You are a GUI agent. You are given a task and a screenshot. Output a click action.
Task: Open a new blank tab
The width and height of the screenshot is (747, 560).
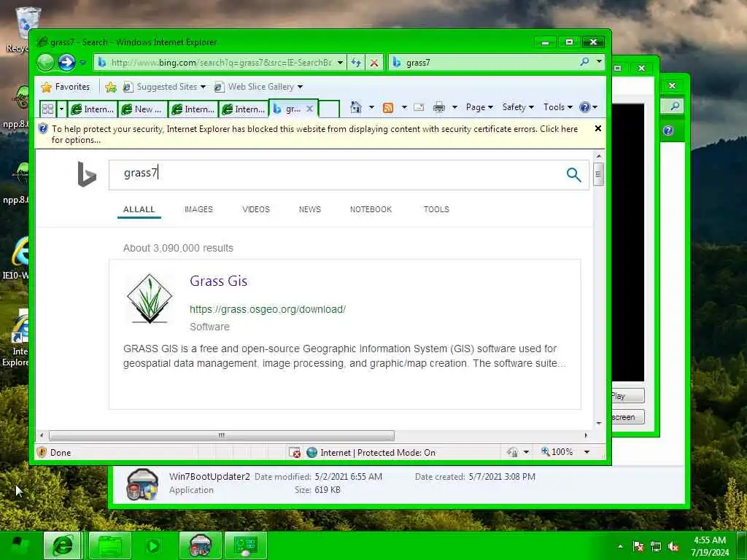(329, 109)
